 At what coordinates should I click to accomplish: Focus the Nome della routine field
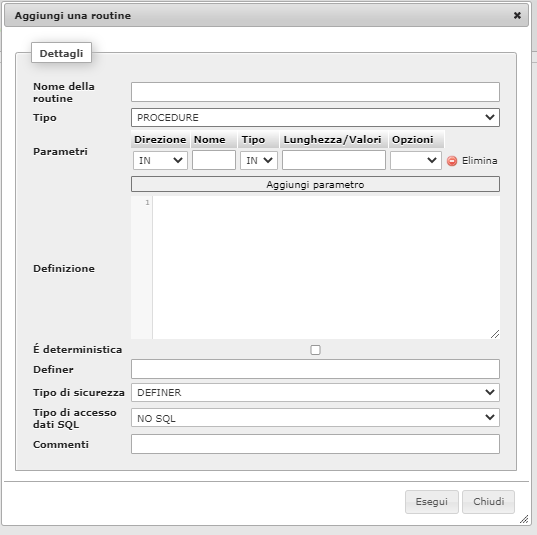coord(315,92)
